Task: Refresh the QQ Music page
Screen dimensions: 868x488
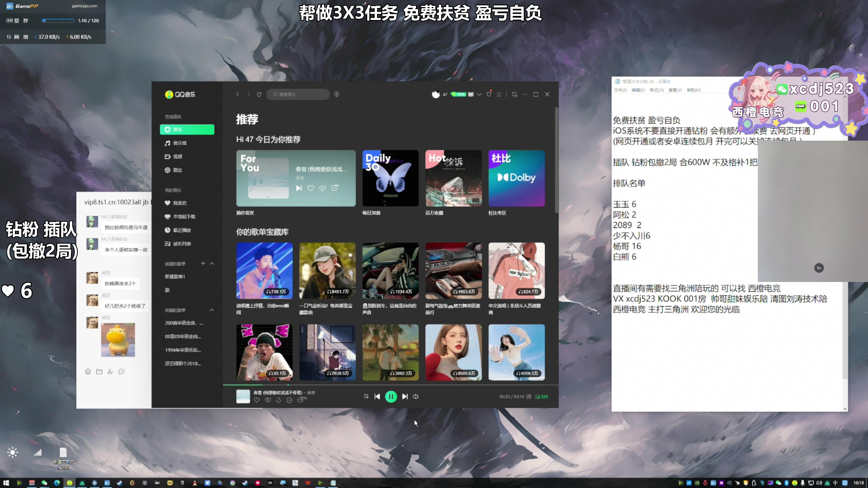Action: coord(259,94)
